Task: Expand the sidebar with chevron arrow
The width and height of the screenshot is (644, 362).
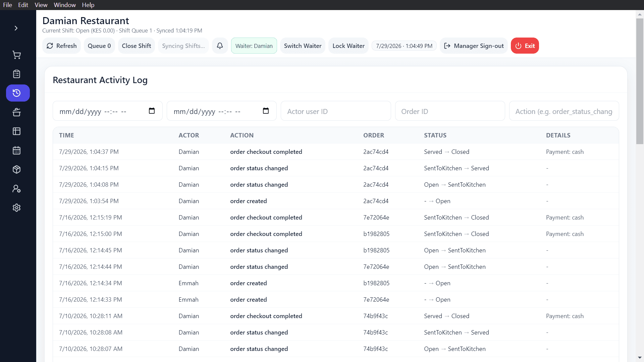Action: (x=16, y=28)
